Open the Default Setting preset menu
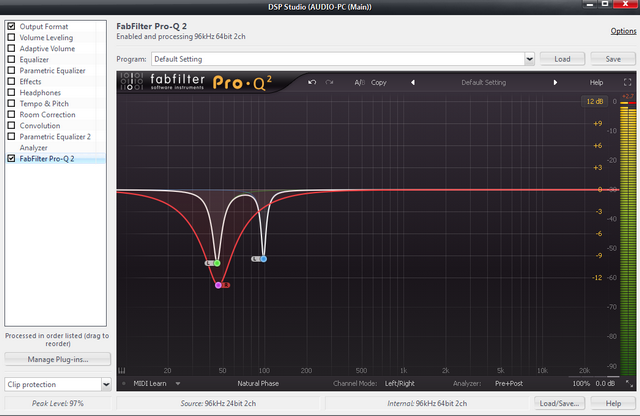The width and height of the screenshot is (640, 416). (484, 82)
